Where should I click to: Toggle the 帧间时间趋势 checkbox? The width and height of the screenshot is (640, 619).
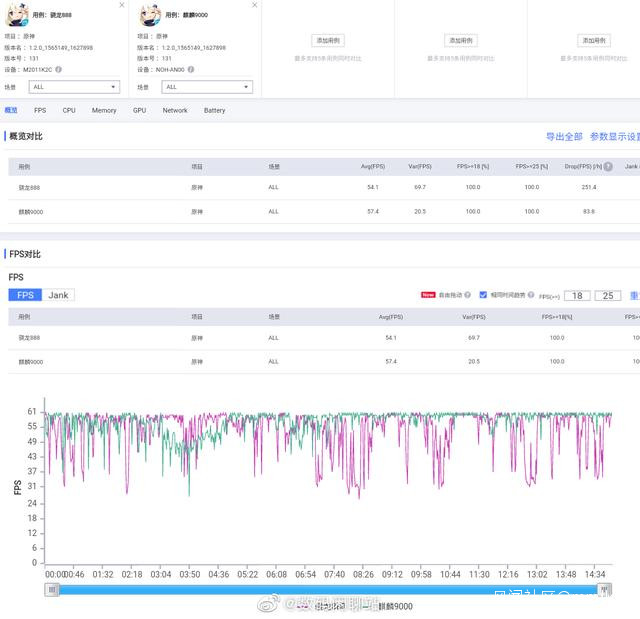(483, 295)
